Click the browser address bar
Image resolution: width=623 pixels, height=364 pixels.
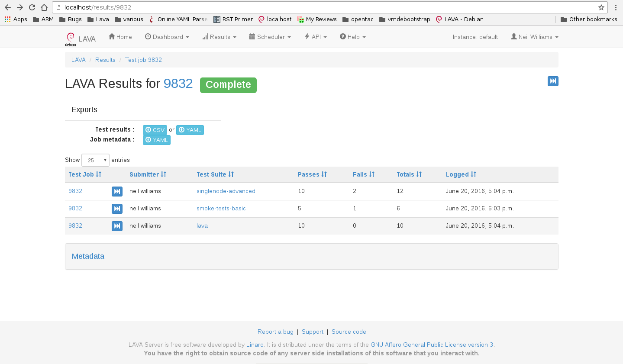point(325,7)
